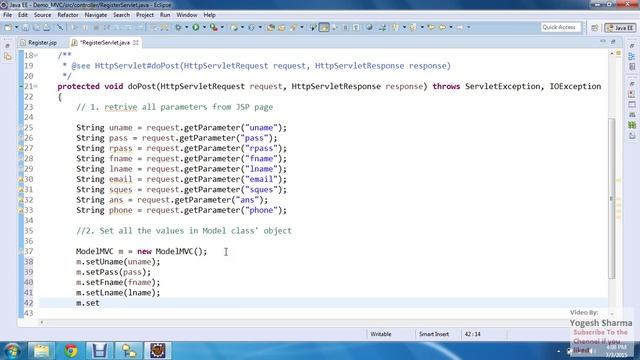The height and width of the screenshot is (360, 640).
Task: Click line 37 ModelMVC m = new ModelMVC()
Action: (141, 251)
